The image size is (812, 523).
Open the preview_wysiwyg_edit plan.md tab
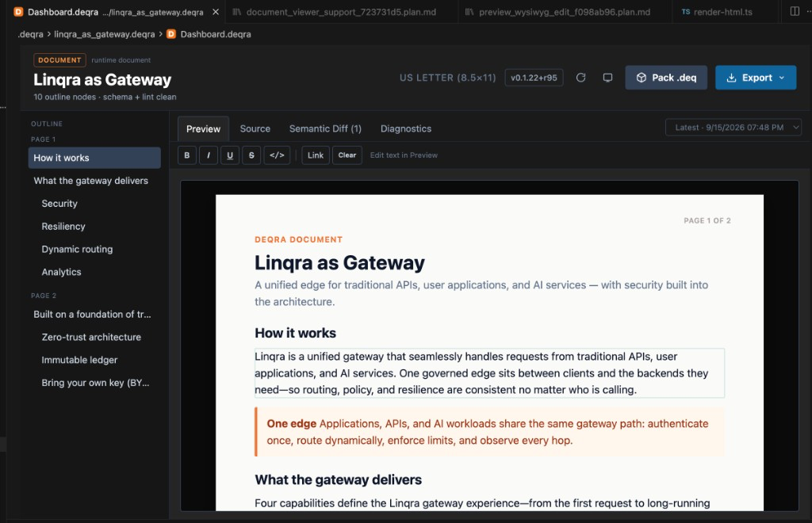click(565, 12)
